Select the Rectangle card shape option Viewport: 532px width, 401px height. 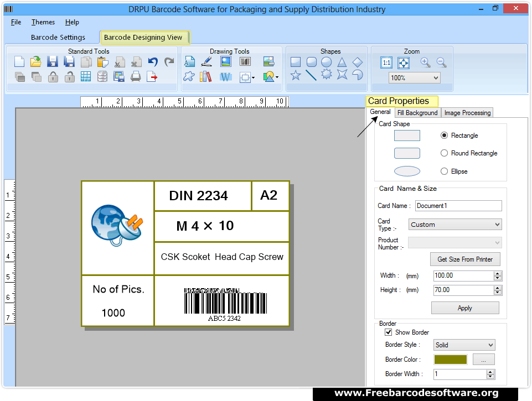pyautogui.click(x=444, y=136)
